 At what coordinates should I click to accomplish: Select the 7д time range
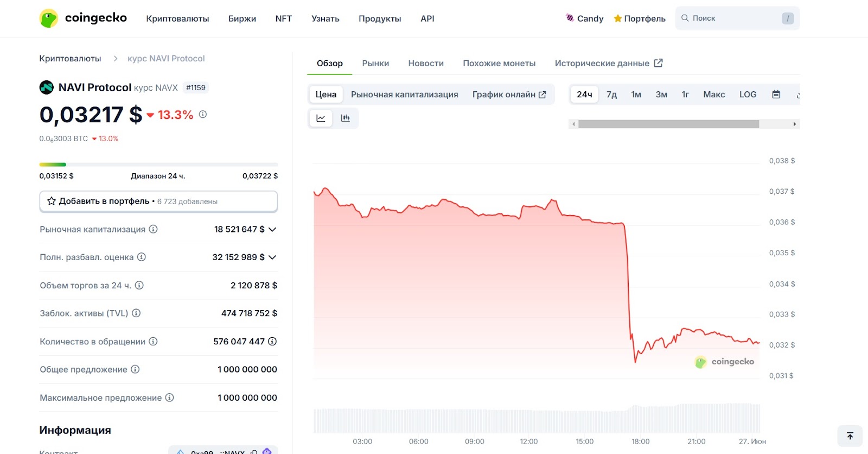[x=611, y=94]
